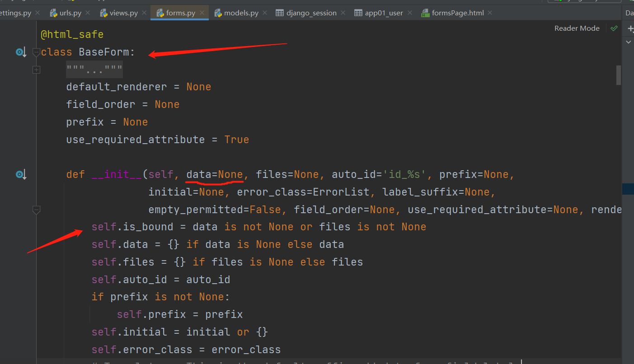
Task: Click the self.files assignment line
Action: coord(227,262)
